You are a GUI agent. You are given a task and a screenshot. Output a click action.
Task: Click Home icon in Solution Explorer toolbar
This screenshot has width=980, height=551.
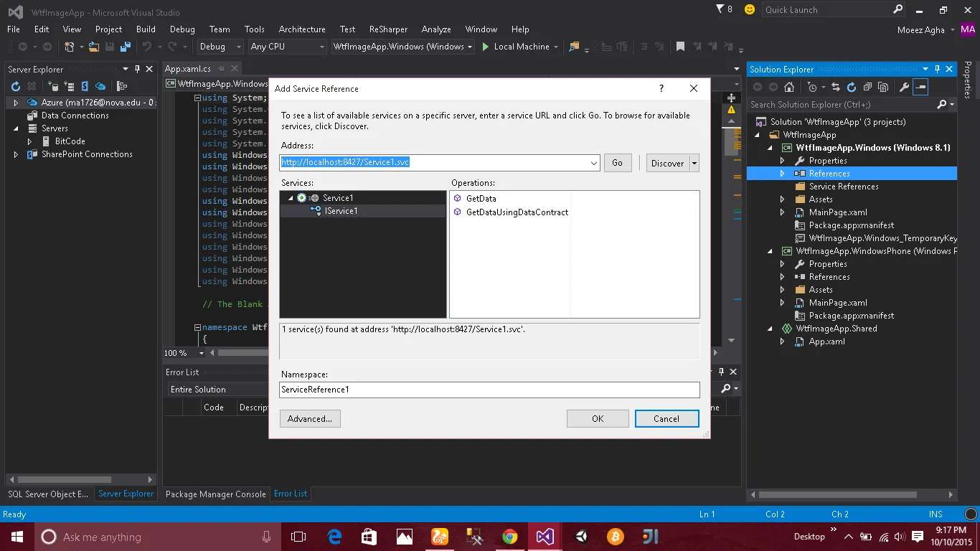point(789,87)
